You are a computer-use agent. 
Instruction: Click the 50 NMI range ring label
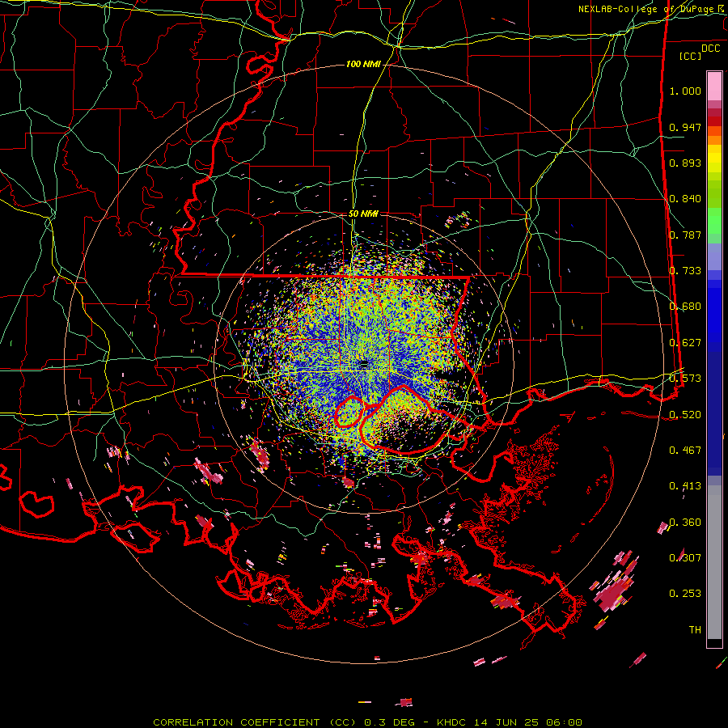pos(363,214)
